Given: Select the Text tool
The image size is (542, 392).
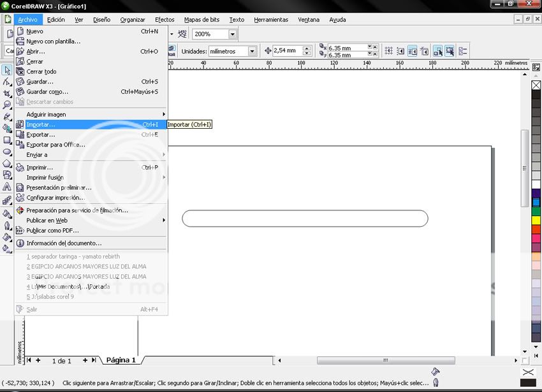Looking at the screenshot, I should pyautogui.click(x=7, y=187).
